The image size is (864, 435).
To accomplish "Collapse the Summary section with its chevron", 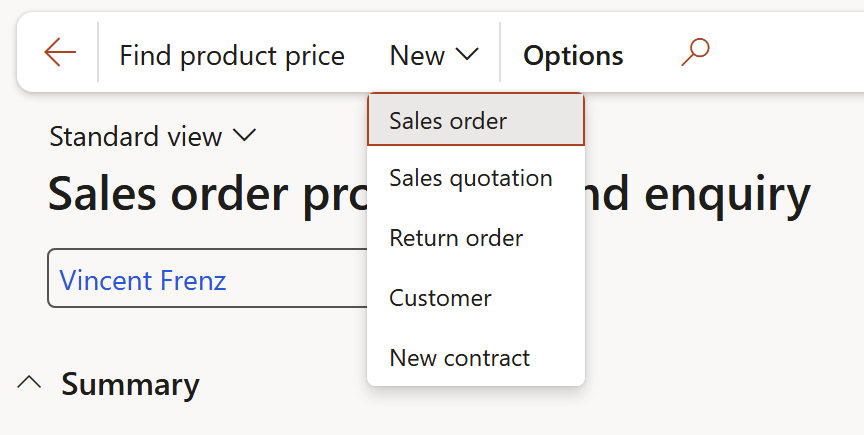I will (x=30, y=384).
